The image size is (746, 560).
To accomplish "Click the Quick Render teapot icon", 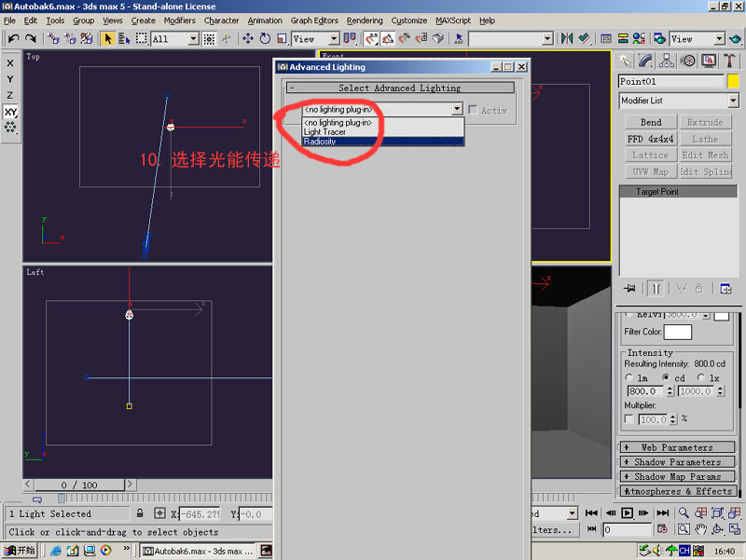I will (735, 38).
